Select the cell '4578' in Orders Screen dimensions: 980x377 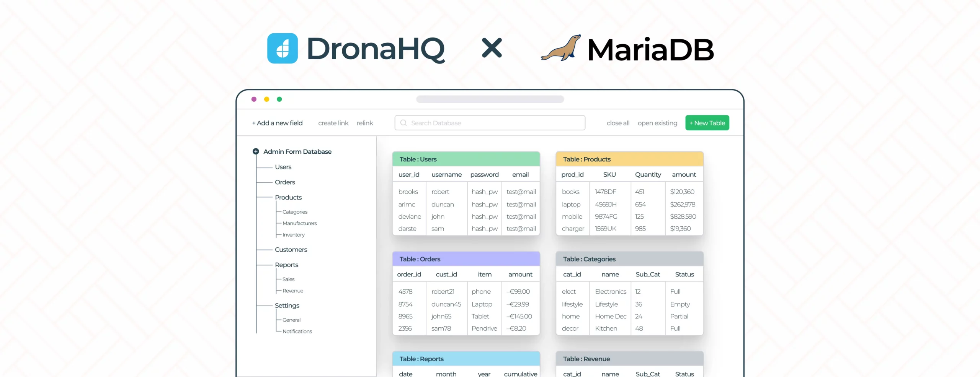click(405, 291)
